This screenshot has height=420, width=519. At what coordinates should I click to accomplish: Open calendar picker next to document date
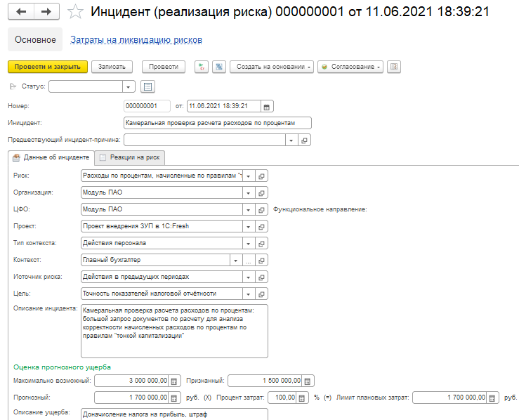tap(266, 106)
